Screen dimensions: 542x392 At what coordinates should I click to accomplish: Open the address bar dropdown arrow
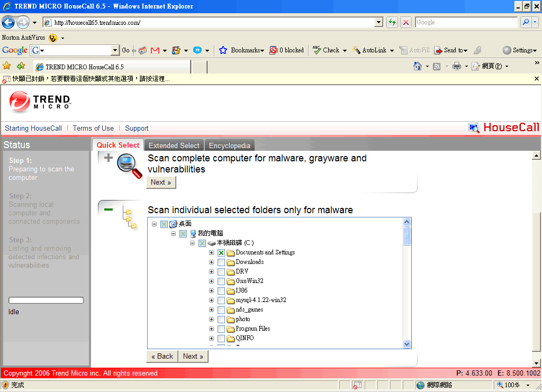[379, 22]
